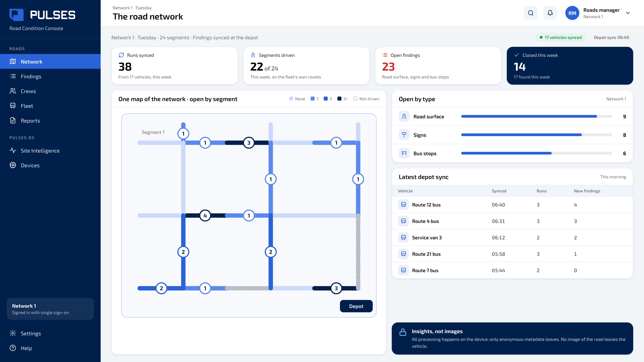
Task: Click the Open findings list icon
Action: point(385,55)
